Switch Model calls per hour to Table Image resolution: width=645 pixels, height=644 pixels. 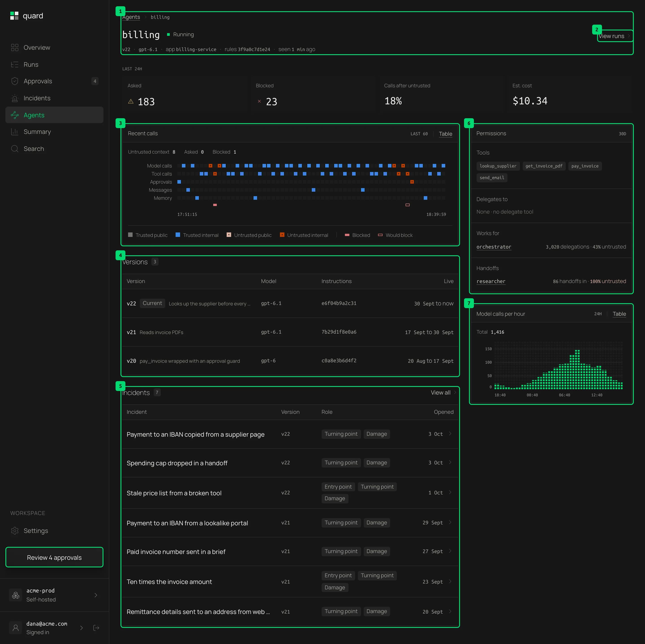[619, 314]
